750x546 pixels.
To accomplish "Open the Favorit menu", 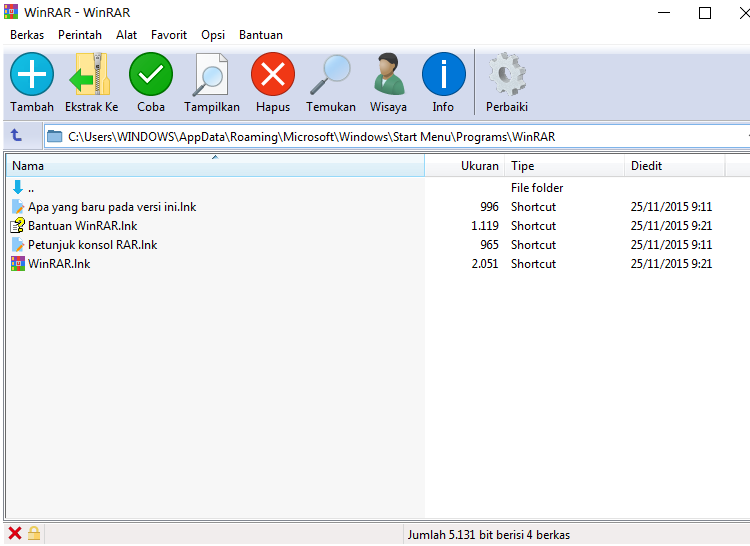I will 169,35.
